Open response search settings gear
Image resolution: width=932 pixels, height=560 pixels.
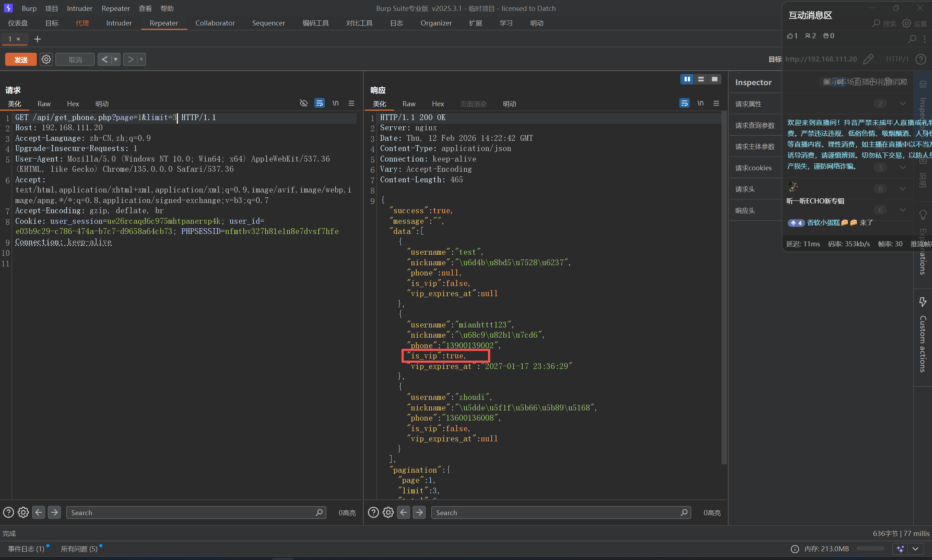pyautogui.click(x=388, y=512)
